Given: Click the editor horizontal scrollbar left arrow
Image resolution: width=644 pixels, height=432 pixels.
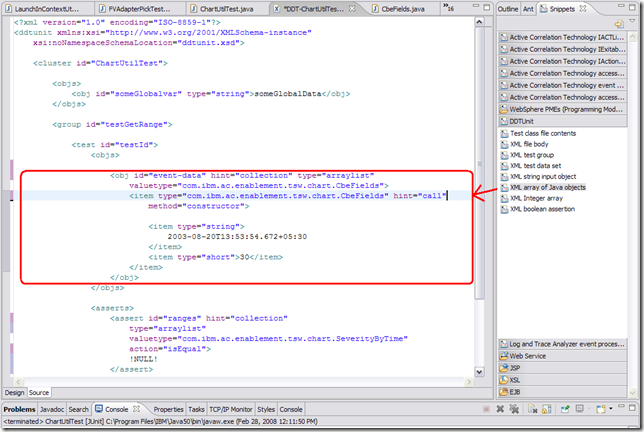Looking at the screenshot, I should tap(18, 382).
